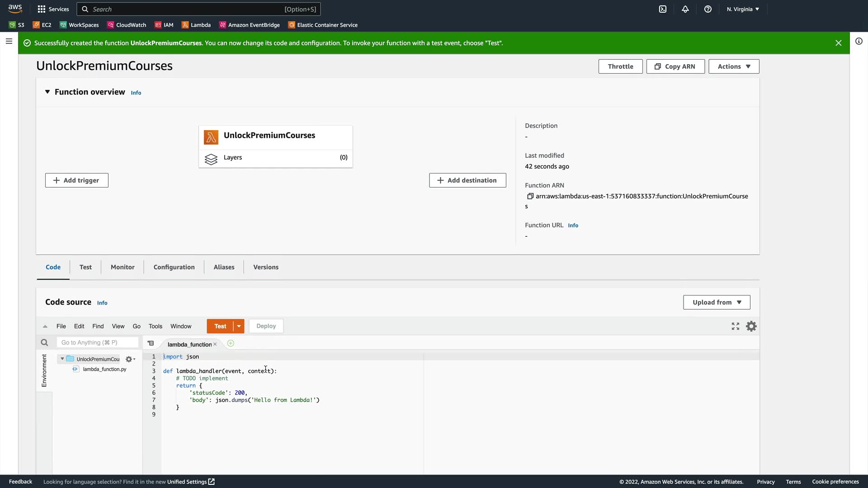Open the help question mark icon

(708, 9)
